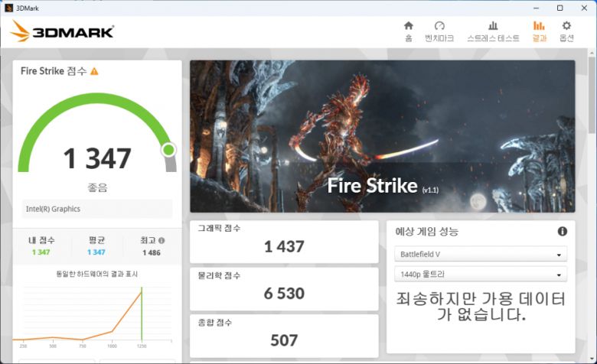Select the Results tab (결과)

539,31
